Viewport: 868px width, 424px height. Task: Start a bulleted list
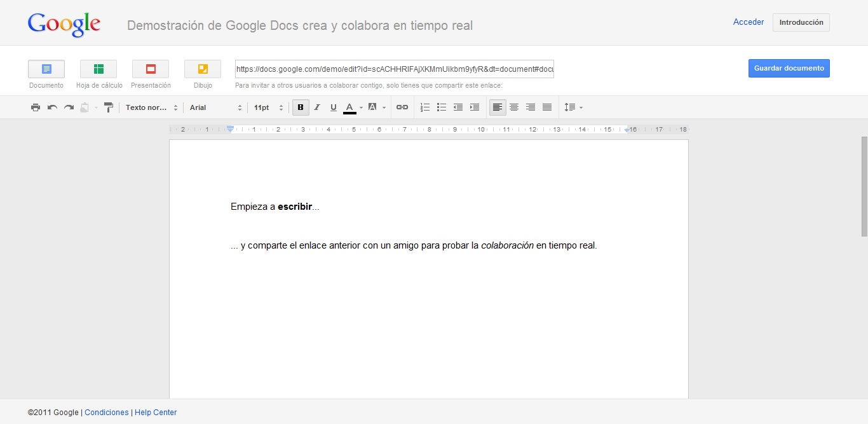point(442,107)
